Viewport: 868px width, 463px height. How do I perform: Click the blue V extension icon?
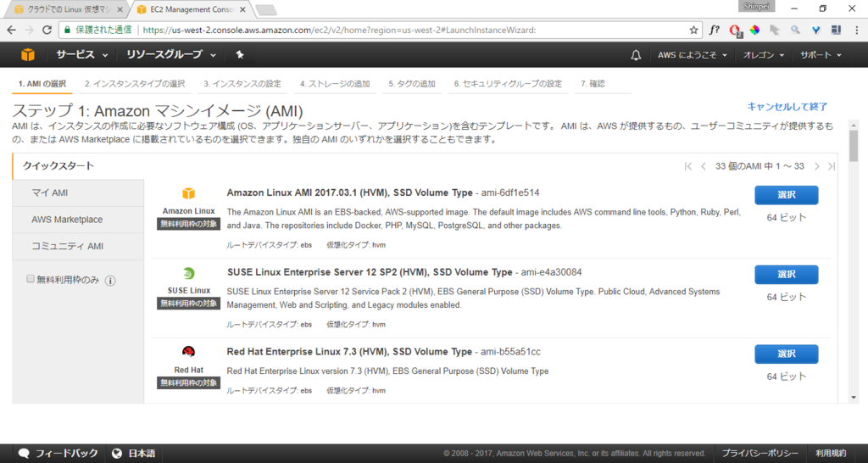815,30
